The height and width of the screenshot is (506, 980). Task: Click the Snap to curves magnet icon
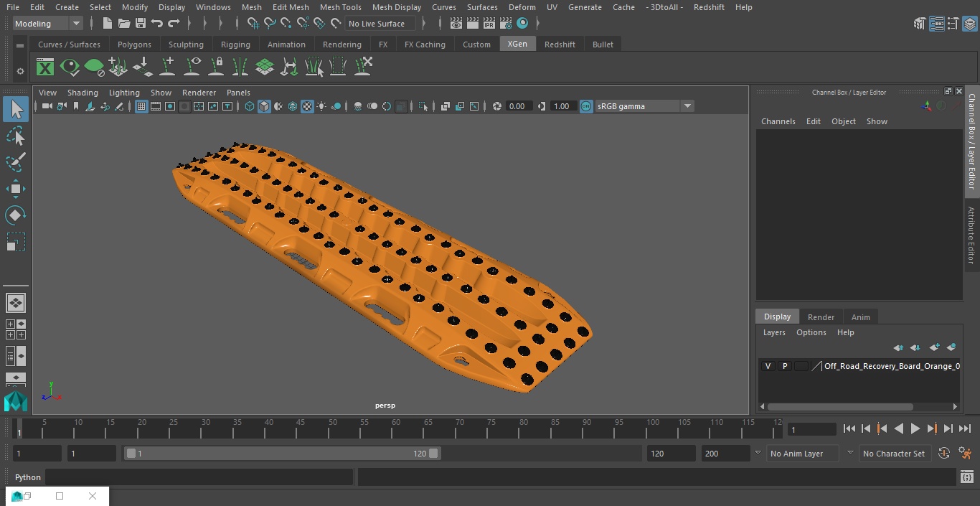tap(270, 24)
